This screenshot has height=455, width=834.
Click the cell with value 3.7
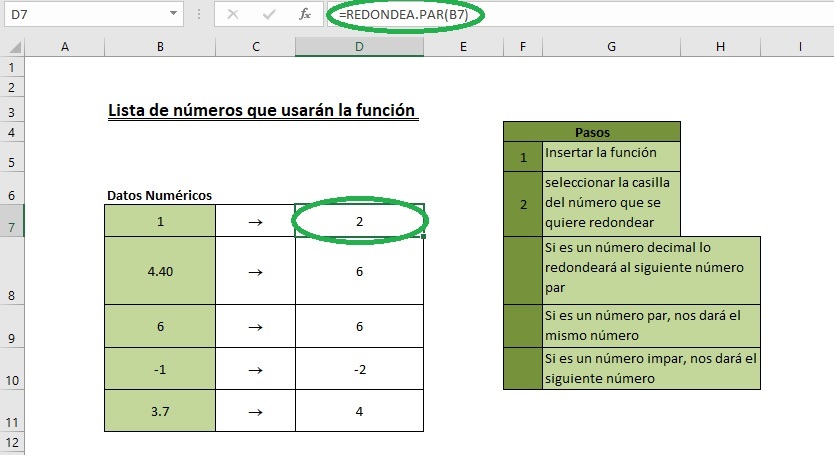(160, 410)
